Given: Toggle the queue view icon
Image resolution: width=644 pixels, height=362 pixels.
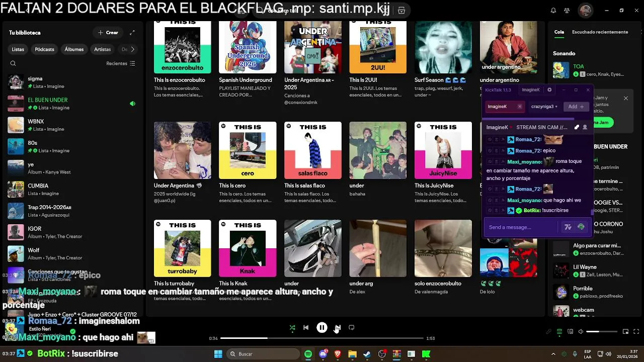Looking at the screenshot, I should (559, 332).
